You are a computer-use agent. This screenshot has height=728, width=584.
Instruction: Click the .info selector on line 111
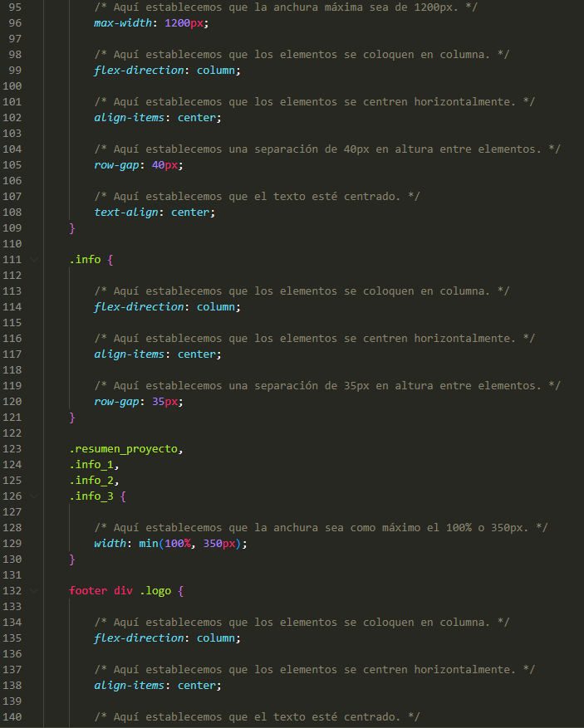[x=85, y=260]
